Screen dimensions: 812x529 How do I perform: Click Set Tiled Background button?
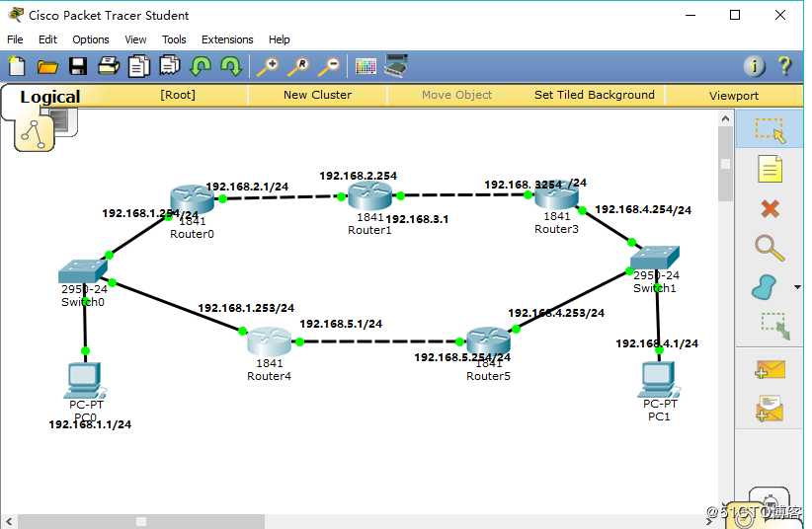coord(595,96)
